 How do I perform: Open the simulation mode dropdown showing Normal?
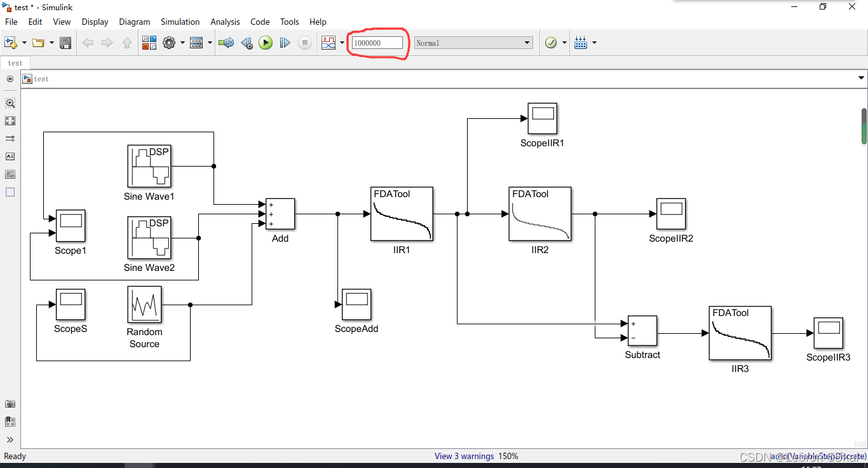pos(473,42)
